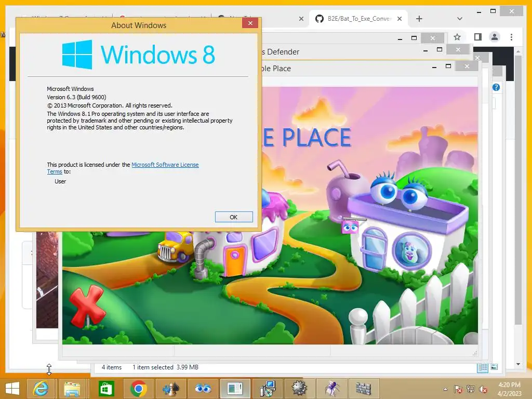The width and height of the screenshot is (532, 399).
Task: Minimize the Windows Defender window
Action: pyautogui.click(x=425, y=50)
